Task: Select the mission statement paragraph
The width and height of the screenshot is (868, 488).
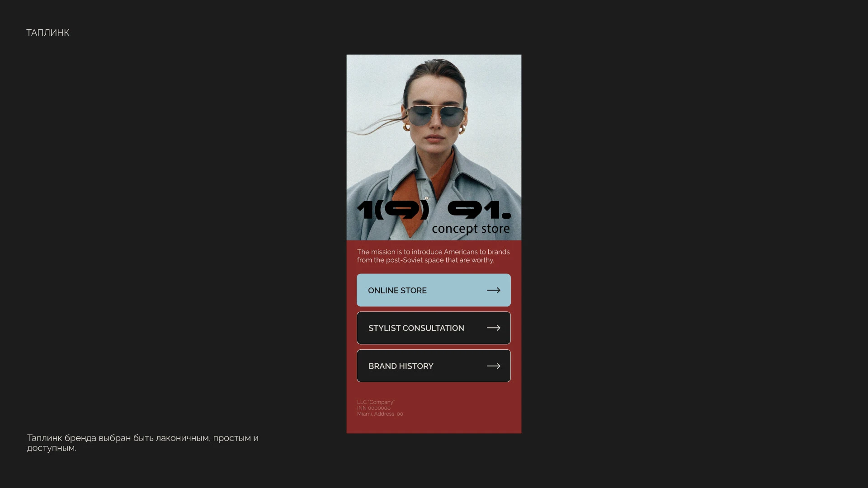Action: pos(433,256)
